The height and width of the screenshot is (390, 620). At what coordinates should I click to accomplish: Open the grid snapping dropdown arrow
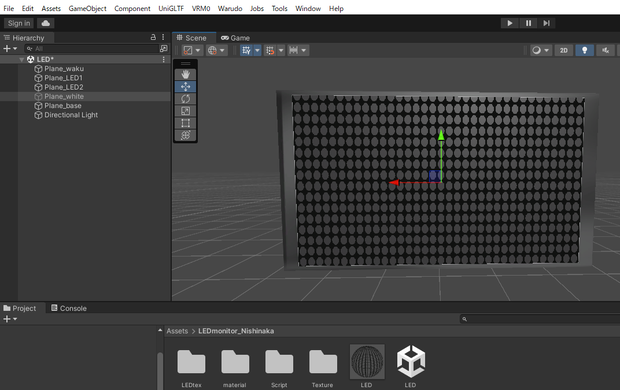point(281,50)
